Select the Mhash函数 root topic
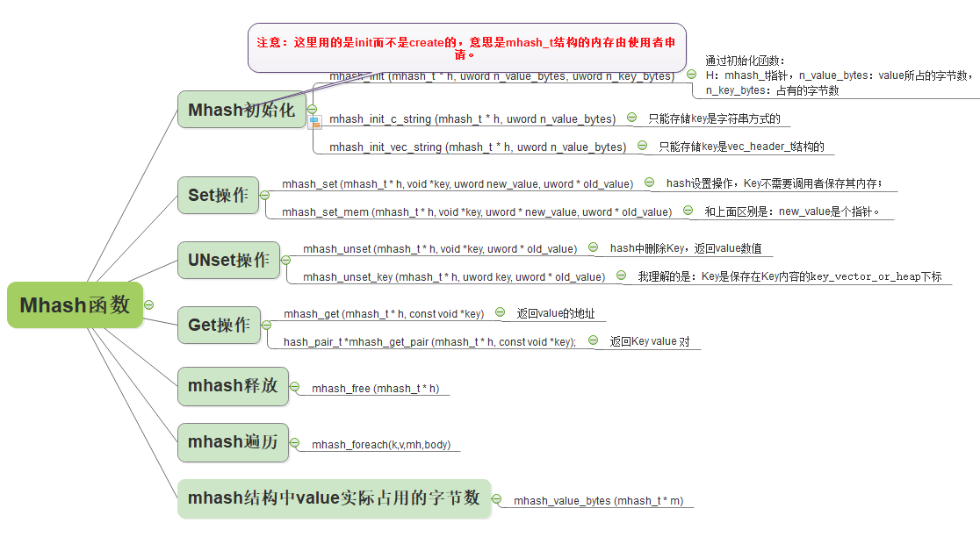 [x=75, y=304]
